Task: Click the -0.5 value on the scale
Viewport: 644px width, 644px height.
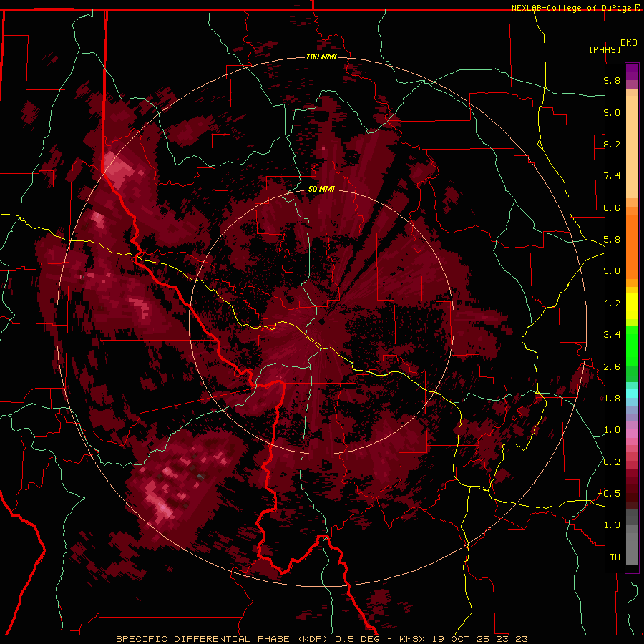Action: 609,494
